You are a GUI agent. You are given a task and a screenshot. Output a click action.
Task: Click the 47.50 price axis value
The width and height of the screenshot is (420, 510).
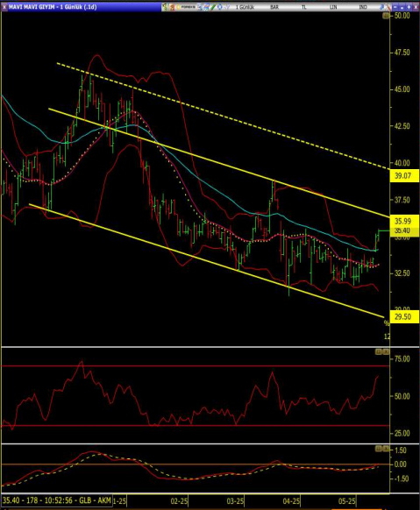coord(402,53)
